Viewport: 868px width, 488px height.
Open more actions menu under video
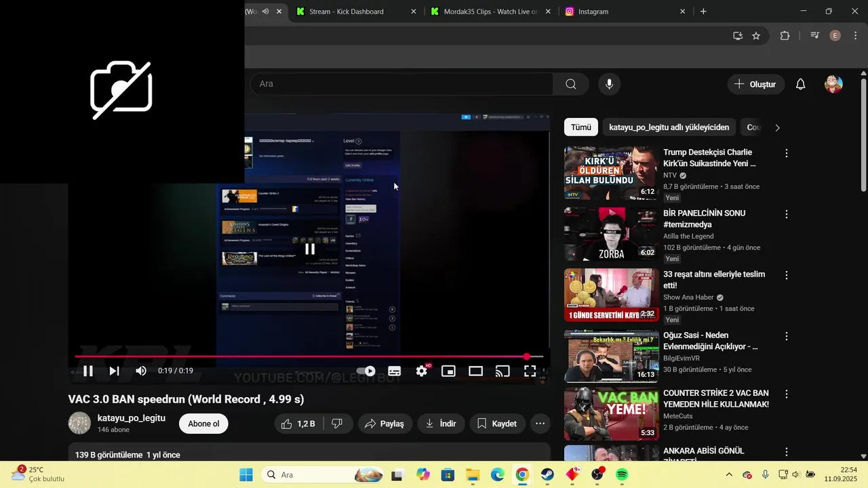pyautogui.click(x=540, y=424)
